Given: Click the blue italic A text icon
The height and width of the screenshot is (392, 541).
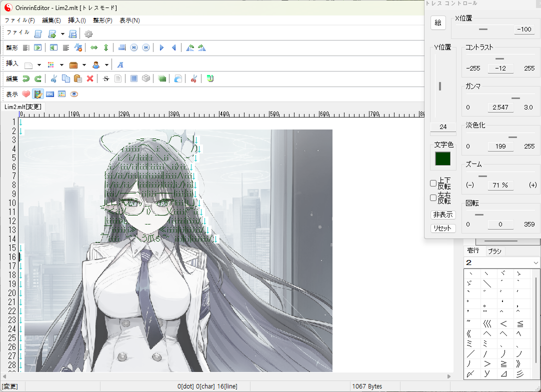Looking at the screenshot, I should [x=120, y=65].
